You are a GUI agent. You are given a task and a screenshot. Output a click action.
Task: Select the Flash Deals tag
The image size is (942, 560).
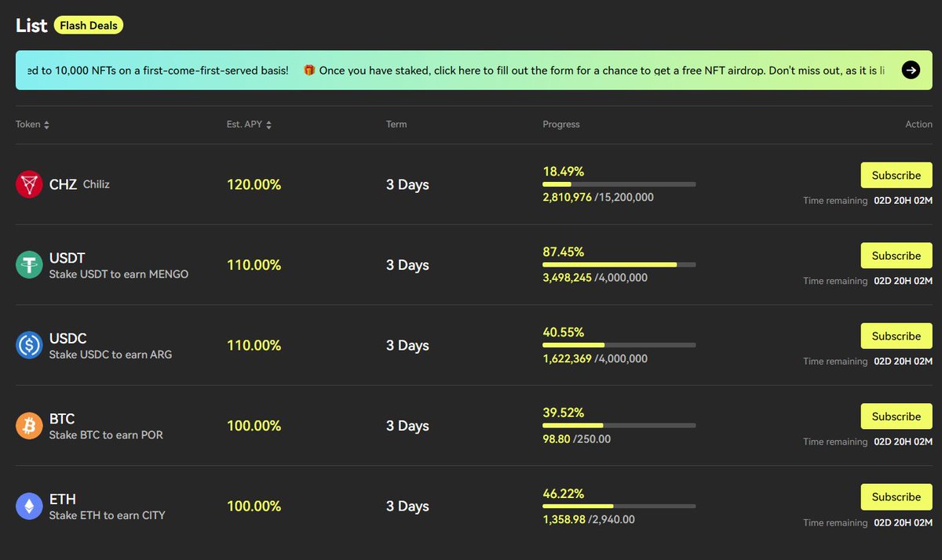(89, 26)
